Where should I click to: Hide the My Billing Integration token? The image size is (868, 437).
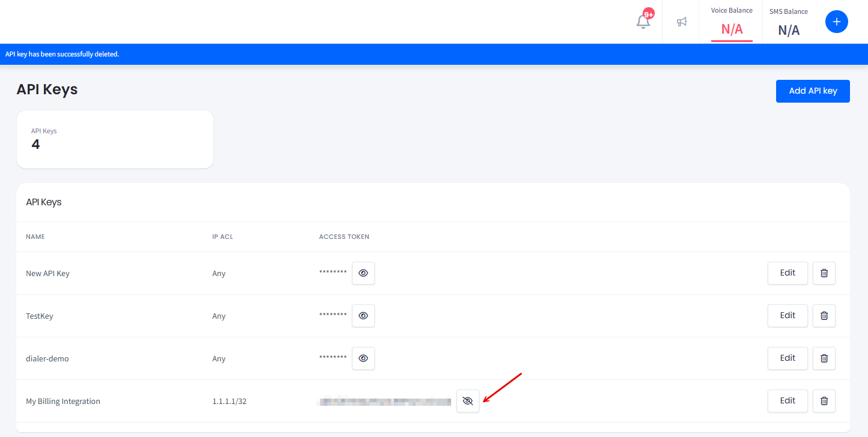tap(468, 401)
